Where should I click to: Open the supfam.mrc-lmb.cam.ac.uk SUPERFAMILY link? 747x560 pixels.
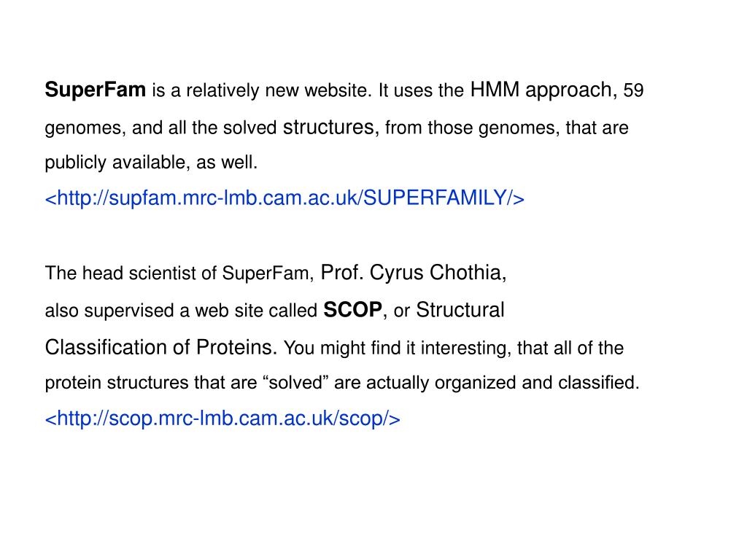click(285, 198)
